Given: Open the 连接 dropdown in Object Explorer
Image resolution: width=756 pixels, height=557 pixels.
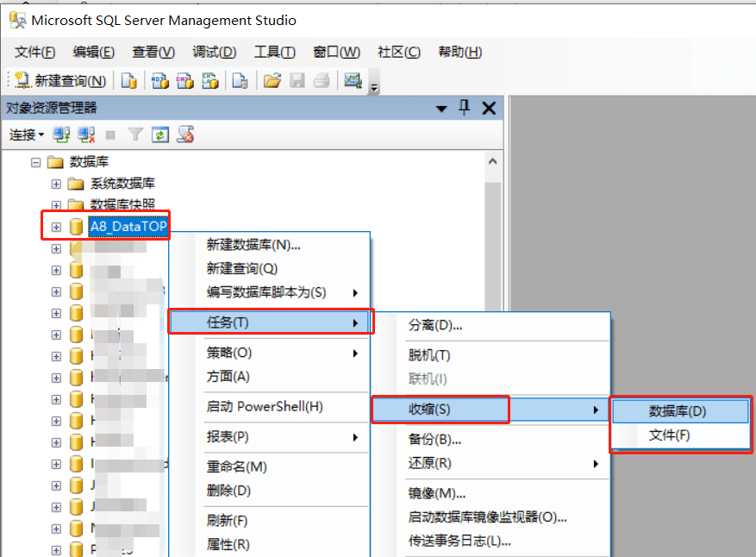Looking at the screenshot, I should (x=27, y=135).
